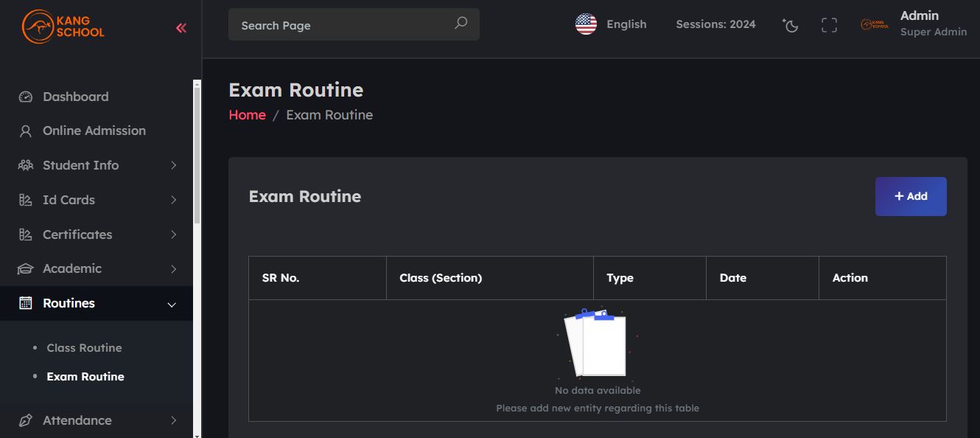Viewport: 980px width, 438px height.
Task: Click the Student Info group icon
Action: click(26, 165)
